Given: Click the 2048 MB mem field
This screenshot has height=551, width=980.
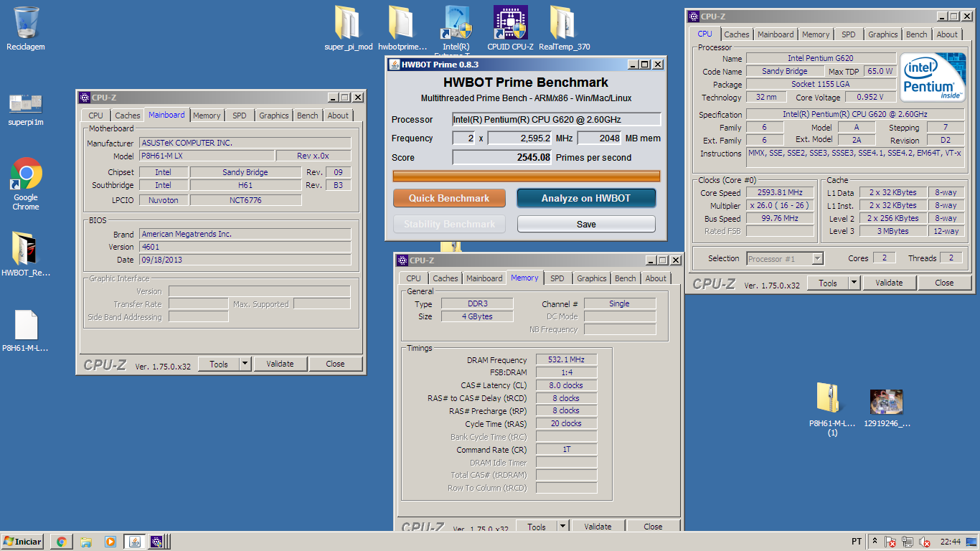Looking at the screenshot, I should [599, 138].
